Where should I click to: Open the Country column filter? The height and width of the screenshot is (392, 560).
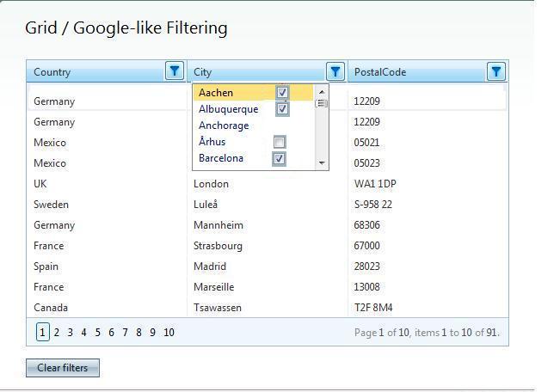pyautogui.click(x=175, y=71)
